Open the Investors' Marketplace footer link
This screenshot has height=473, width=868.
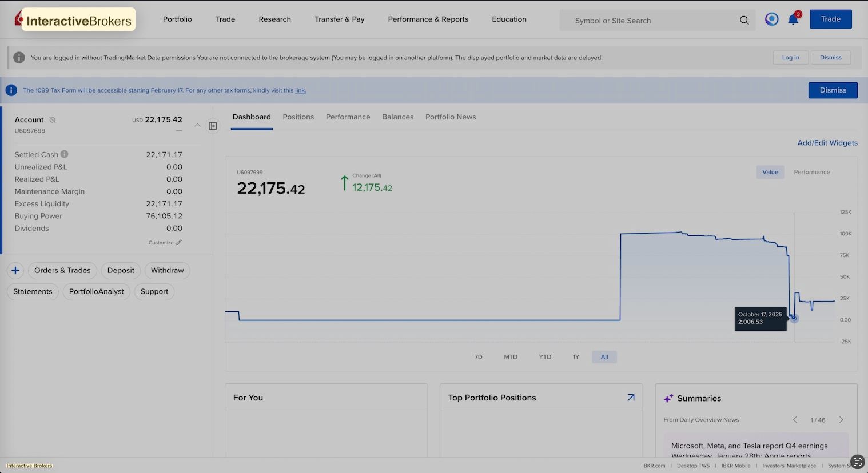789,466
